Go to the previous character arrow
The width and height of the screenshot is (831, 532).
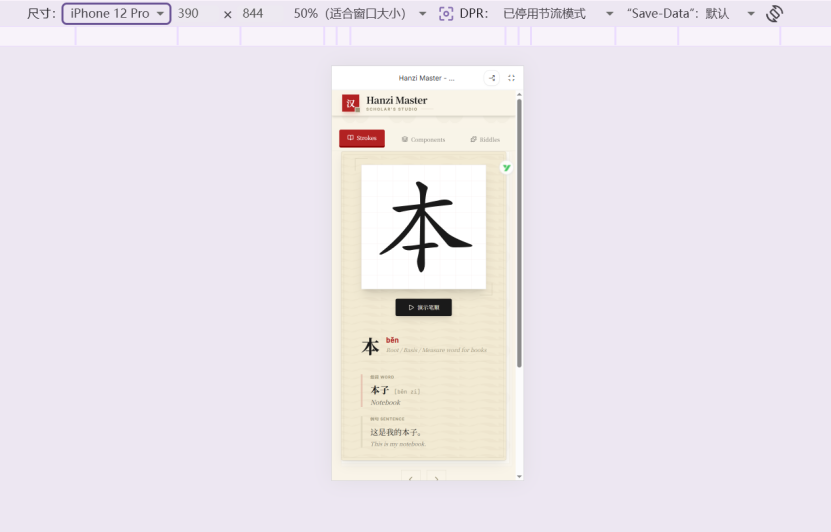click(411, 477)
